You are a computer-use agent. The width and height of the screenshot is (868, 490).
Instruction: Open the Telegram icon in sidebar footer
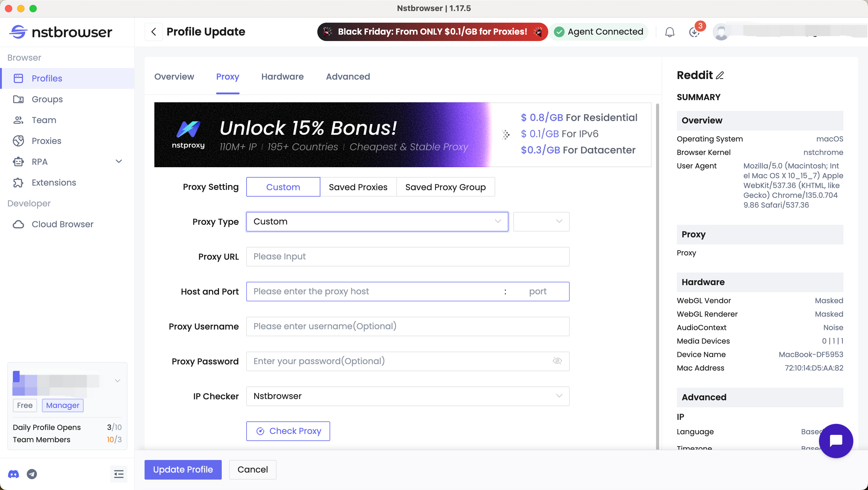(32, 474)
